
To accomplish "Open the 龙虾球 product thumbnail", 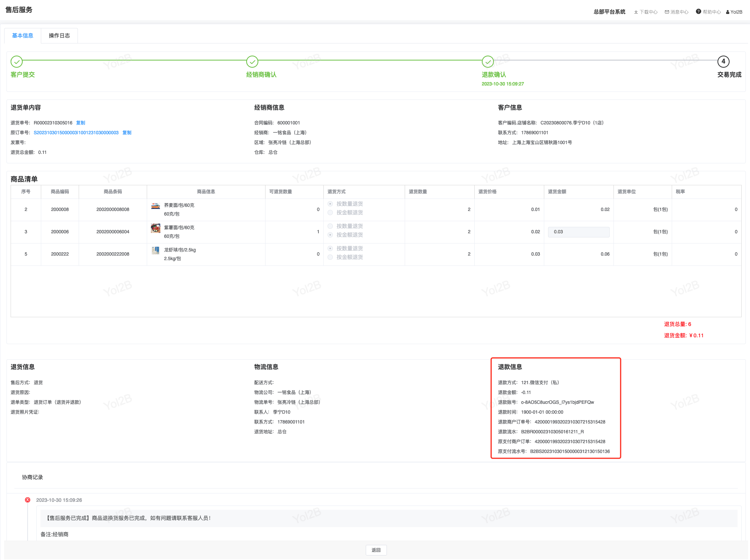I will 155,250.
